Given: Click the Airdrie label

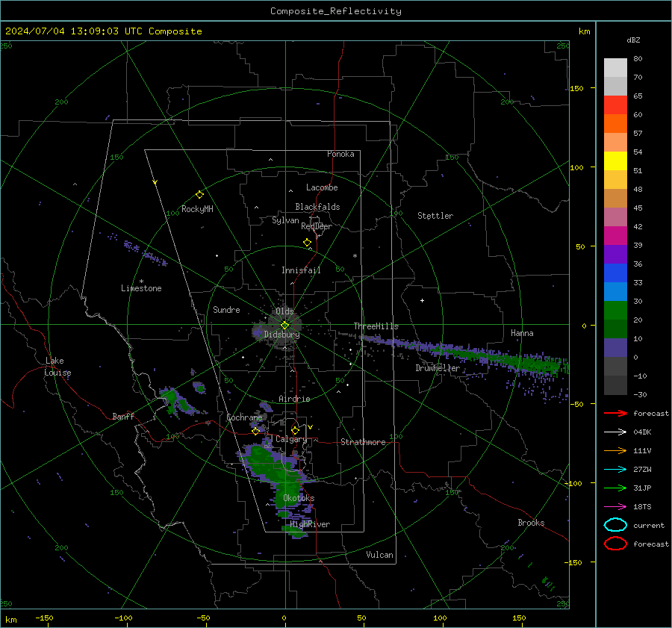Looking at the screenshot, I should 294,399.
